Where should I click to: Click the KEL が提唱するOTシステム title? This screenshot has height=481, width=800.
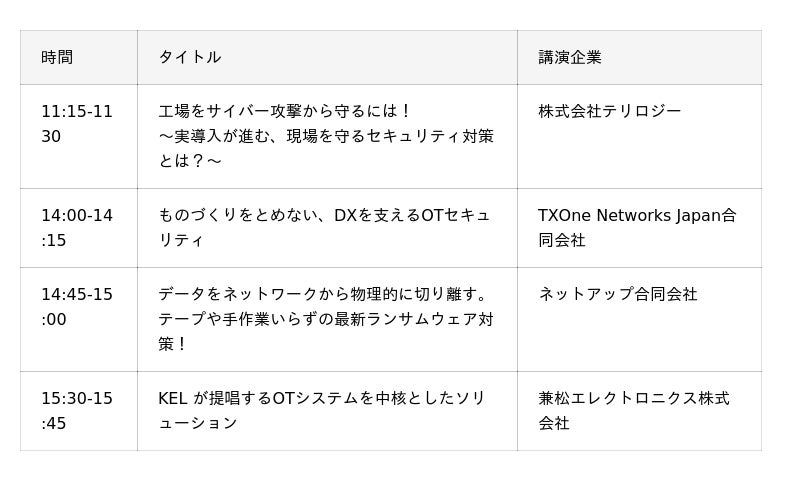[x=322, y=398]
